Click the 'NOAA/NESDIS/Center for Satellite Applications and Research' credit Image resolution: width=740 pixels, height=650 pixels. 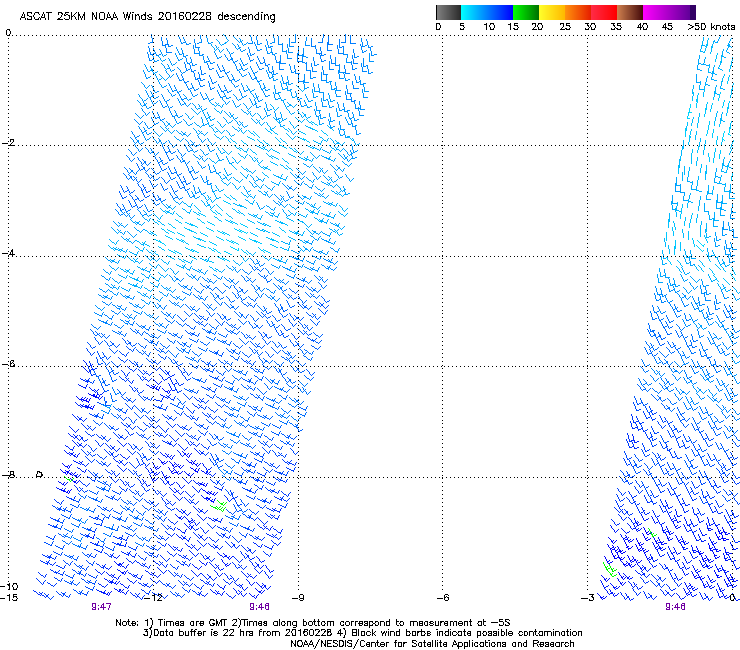432,644
